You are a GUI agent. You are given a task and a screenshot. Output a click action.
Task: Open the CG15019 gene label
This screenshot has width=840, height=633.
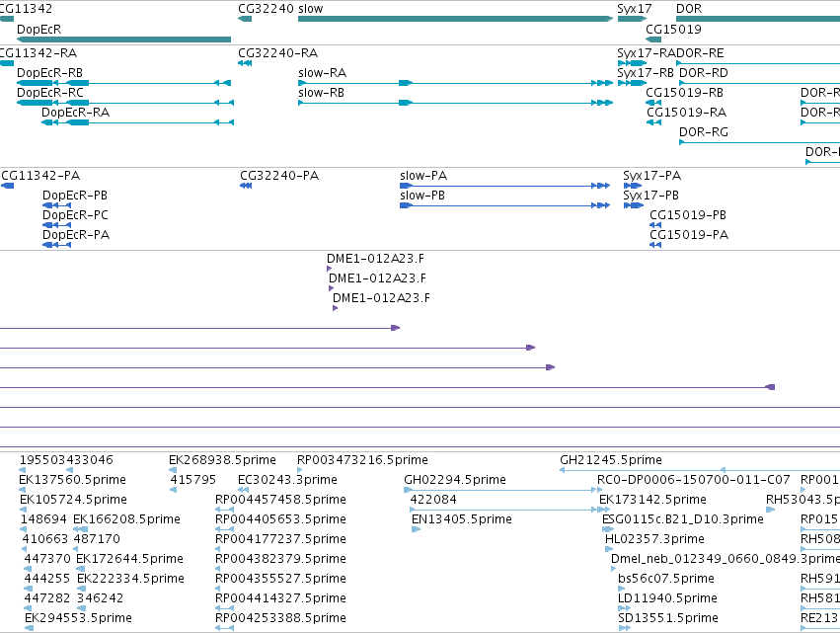(673, 29)
